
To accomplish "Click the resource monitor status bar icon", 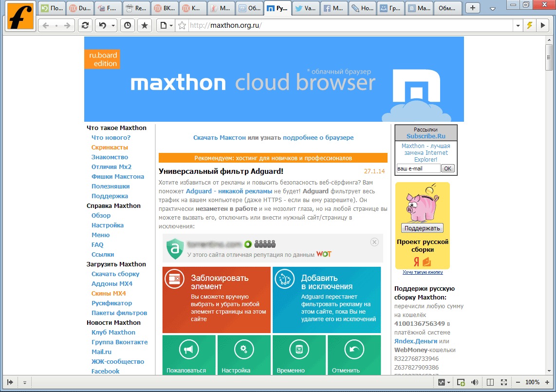I will pyautogui.click(x=442, y=382).
